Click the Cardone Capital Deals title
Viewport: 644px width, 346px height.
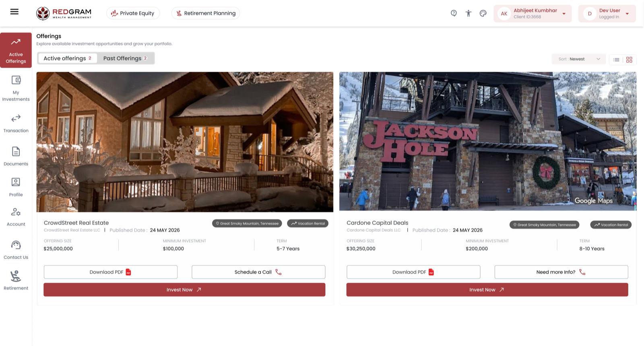pos(377,223)
